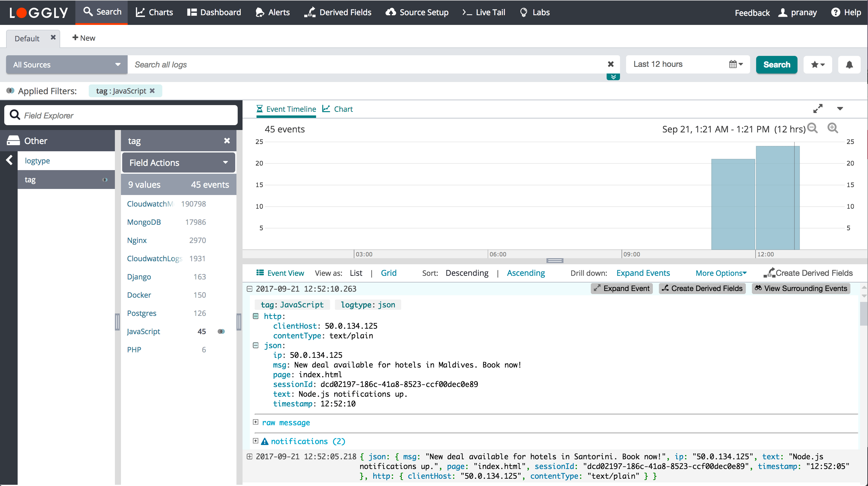Toggle the JavaScript tag value filter
The width and height of the screenshot is (868, 486).
[221, 331]
